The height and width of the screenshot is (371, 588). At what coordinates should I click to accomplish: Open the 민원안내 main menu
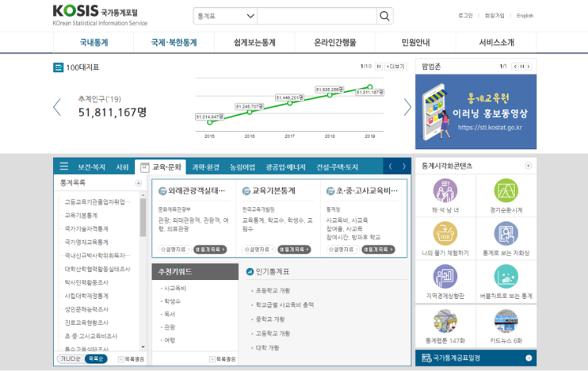tap(416, 42)
